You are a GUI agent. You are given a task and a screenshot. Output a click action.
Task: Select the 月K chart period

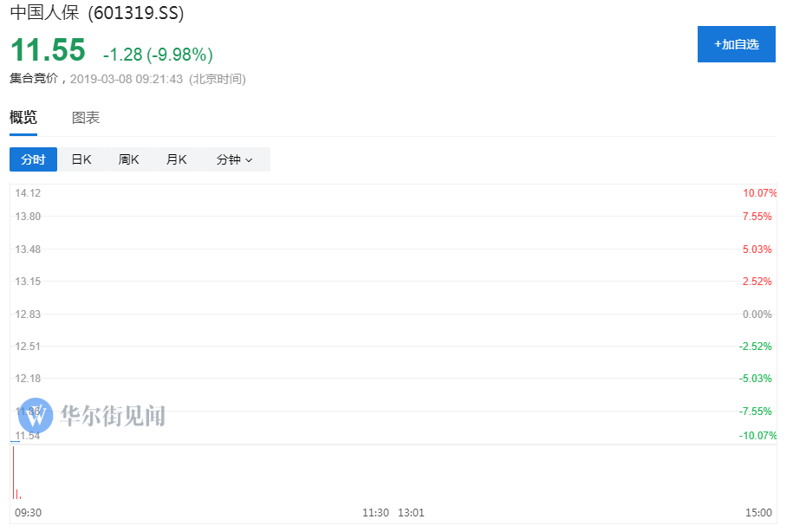(177, 159)
